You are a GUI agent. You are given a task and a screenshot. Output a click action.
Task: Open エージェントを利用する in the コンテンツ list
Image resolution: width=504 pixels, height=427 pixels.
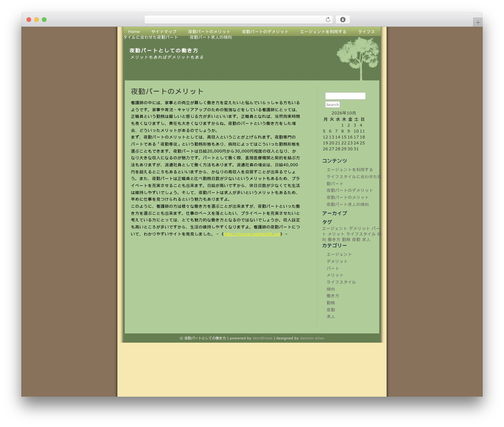coord(350,170)
